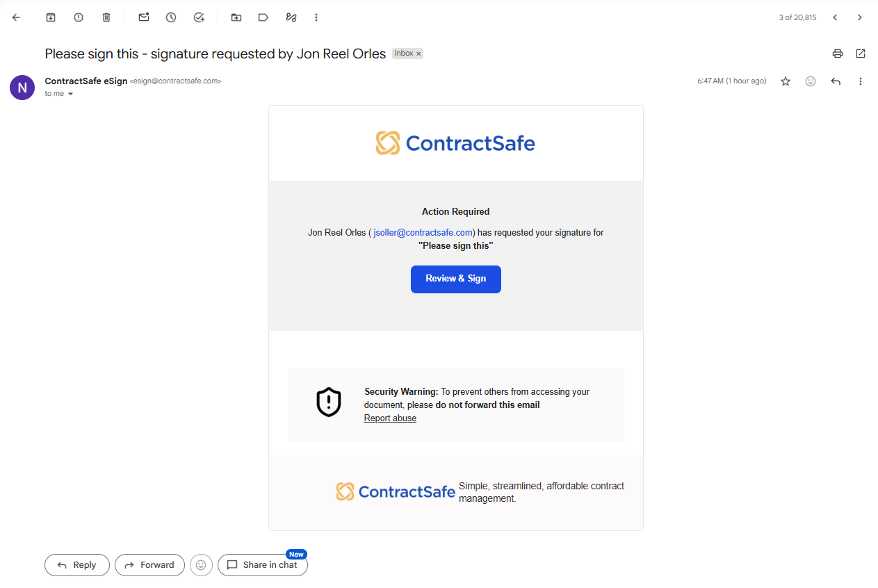This screenshot has width=878, height=588.
Task: Click the Review & Sign button
Action: pos(456,279)
